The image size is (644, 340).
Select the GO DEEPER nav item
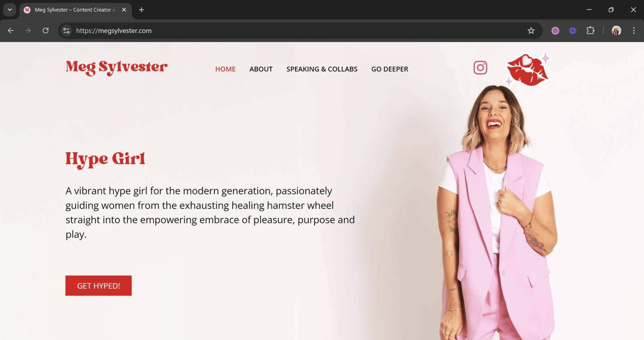click(390, 69)
